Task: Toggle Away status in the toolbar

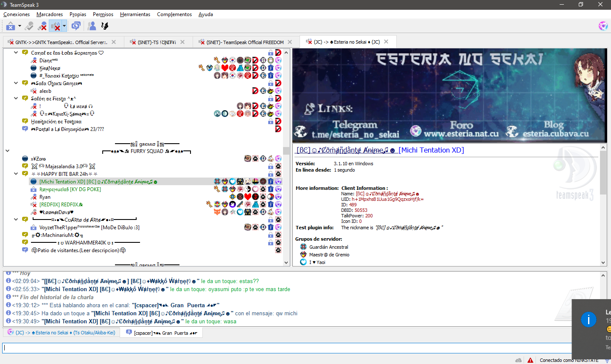Action: [x=10, y=26]
